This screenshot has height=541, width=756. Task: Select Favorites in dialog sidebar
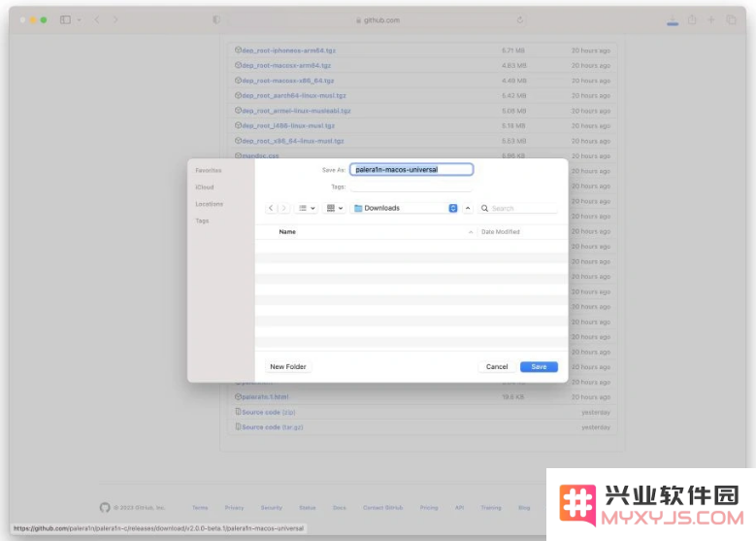coord(209,170)
